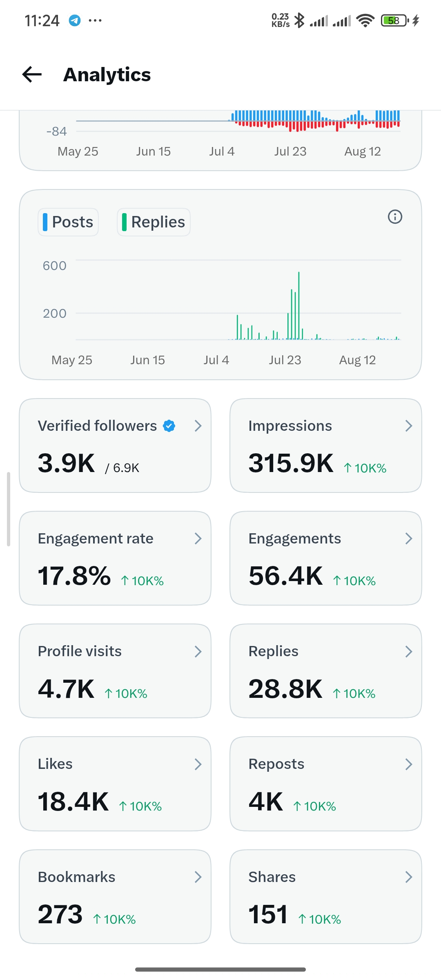The image size is (441, 980).
Task: Click the tallest green bar near Jul 23
Action: coord(299,305)
